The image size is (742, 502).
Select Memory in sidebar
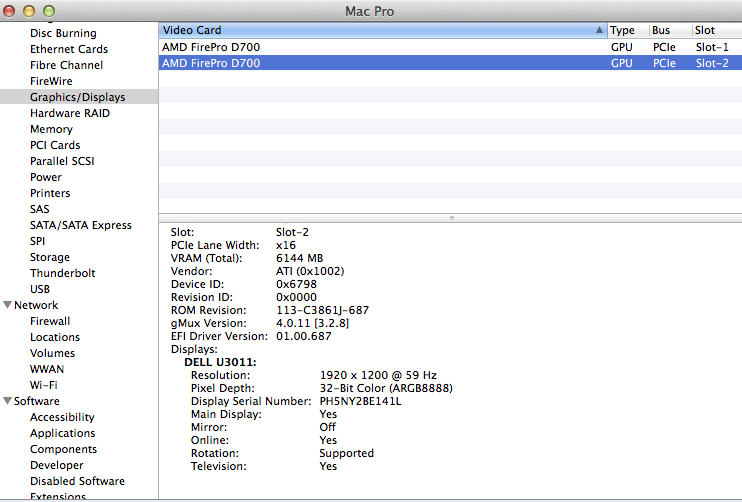51,129
